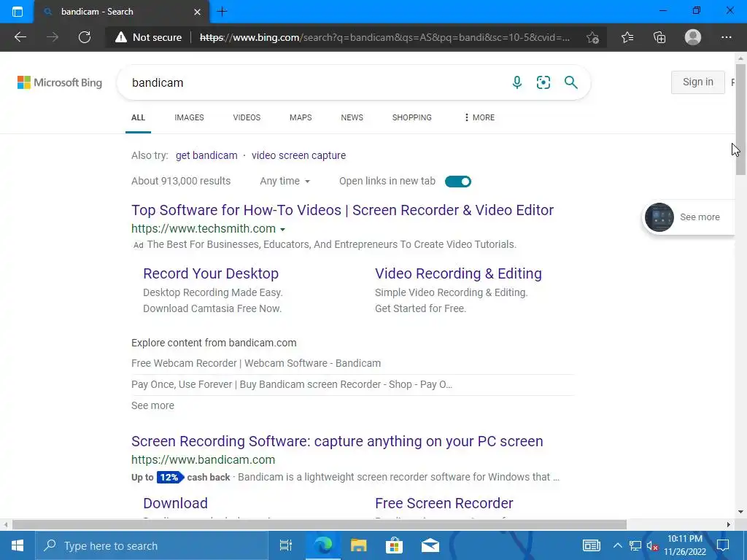This screenshot has height=560, width=747.
Task: Click the Microsoft Bing logo
Action: [60, 82]
